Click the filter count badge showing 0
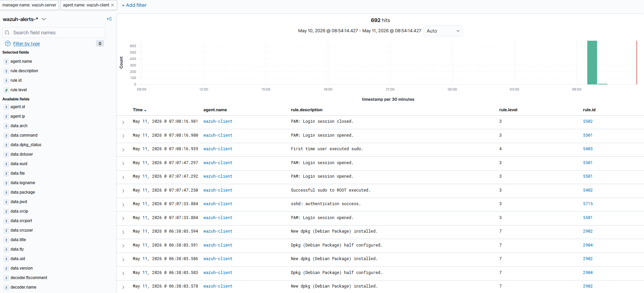 [x=100, y=43]
